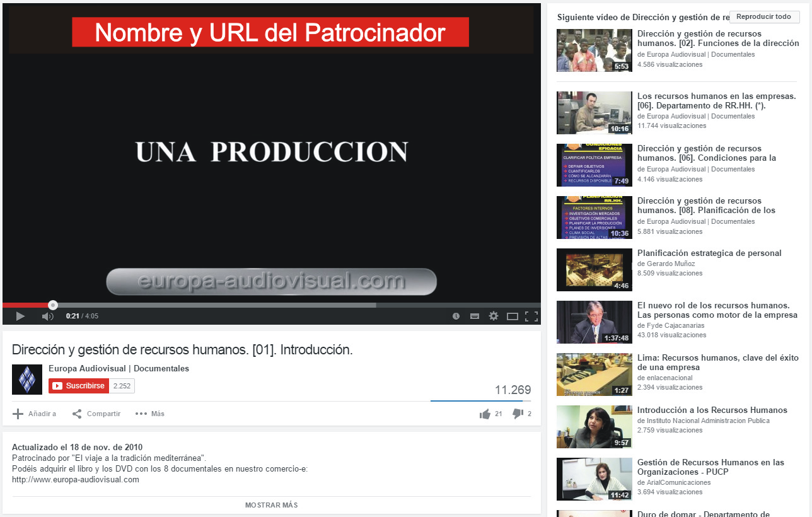The image size is (812, 517).
Task: Open title Introducción a los Recursos Humanos
Action: tap(712, 410)
